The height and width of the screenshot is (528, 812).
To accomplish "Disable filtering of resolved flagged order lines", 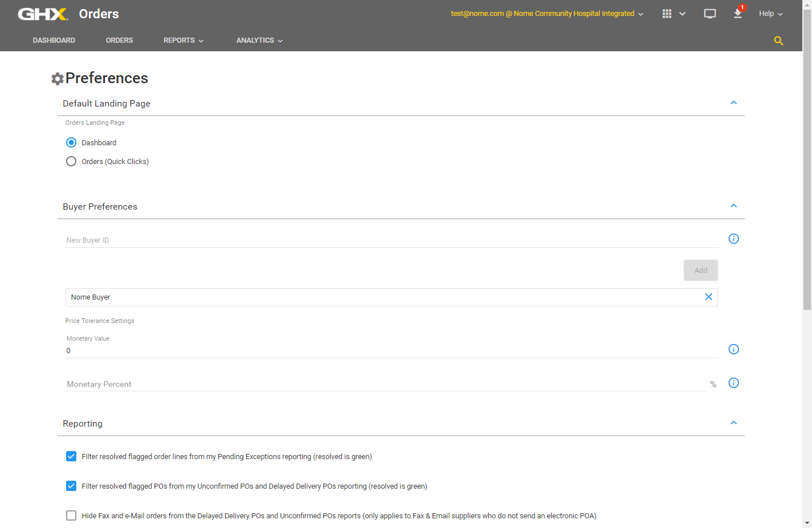I will point(71,456).
